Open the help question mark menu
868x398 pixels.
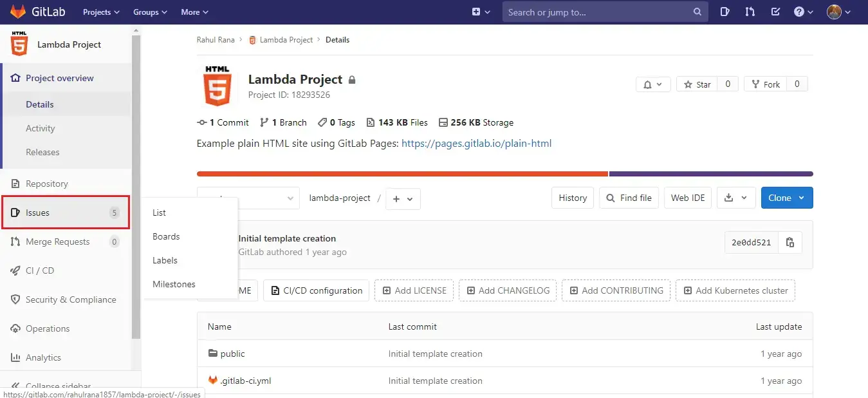(x=803, y=12)
